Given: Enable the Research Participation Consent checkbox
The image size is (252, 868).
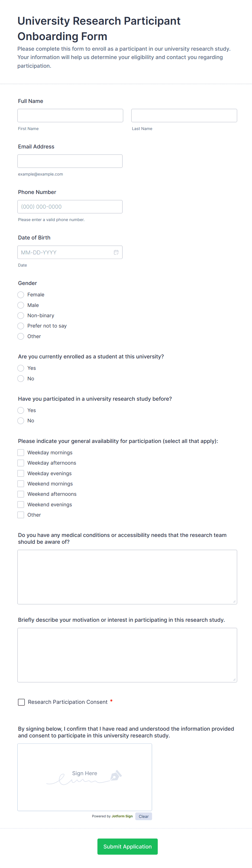Looking at the screenshot, I should 21,702.
